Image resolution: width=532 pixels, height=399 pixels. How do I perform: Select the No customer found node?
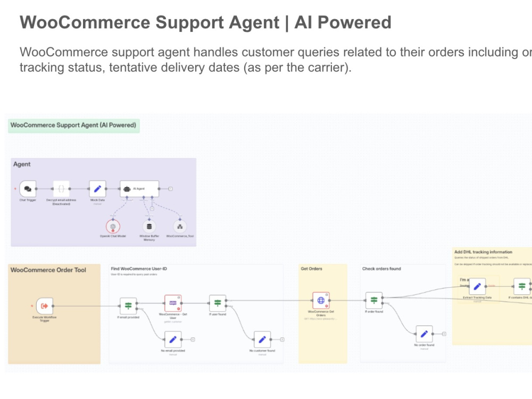(262, 339)
